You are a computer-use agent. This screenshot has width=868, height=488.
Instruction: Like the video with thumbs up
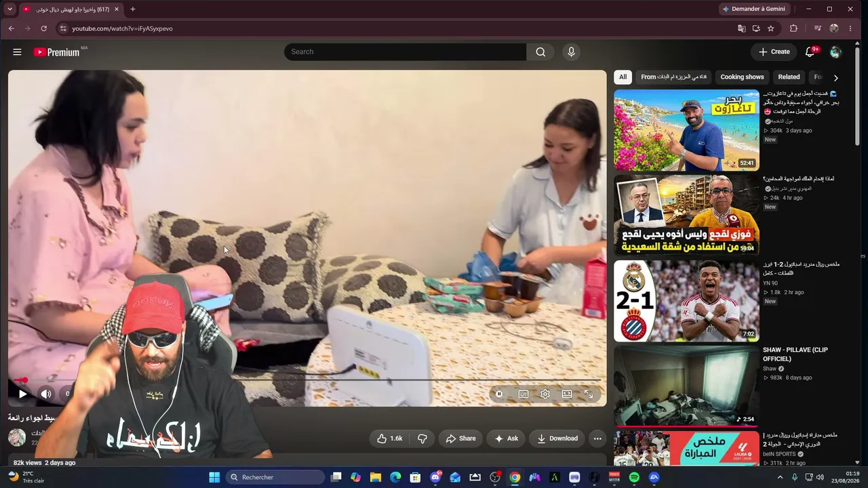(390, 439)
